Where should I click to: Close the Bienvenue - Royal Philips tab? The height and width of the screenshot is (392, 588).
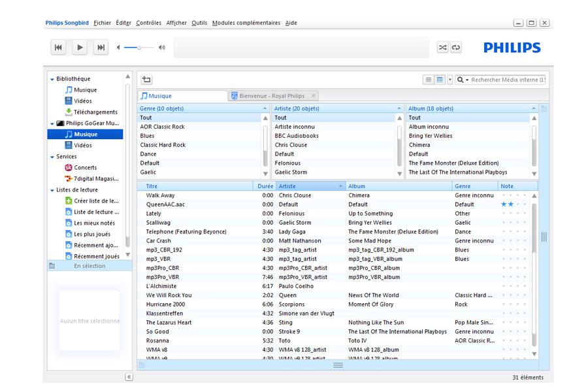coord(313,96)
